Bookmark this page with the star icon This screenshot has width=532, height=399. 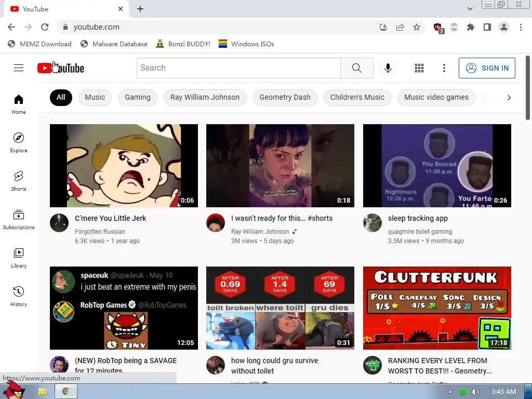point(417,27)
